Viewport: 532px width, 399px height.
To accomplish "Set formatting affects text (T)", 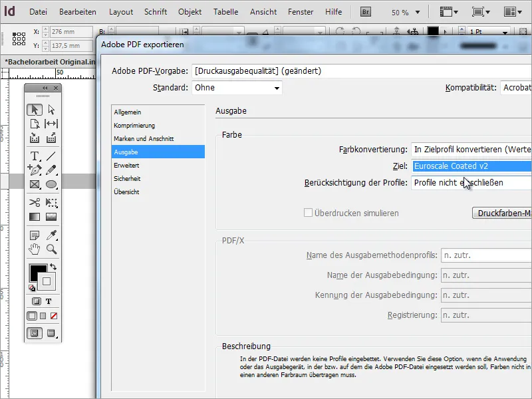I will [49, 301].
